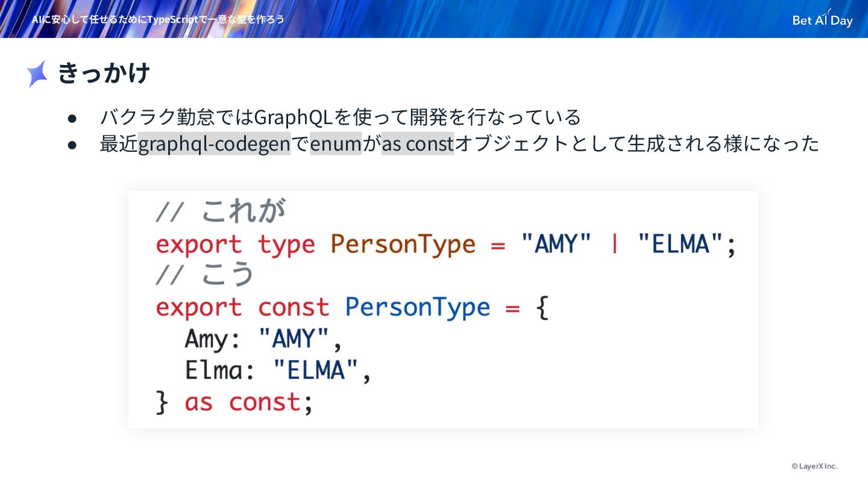Click the "ELMA" string in the type union
Image resolution: width=868 pixels, height=488 pixels.
(x=680, y=244)
